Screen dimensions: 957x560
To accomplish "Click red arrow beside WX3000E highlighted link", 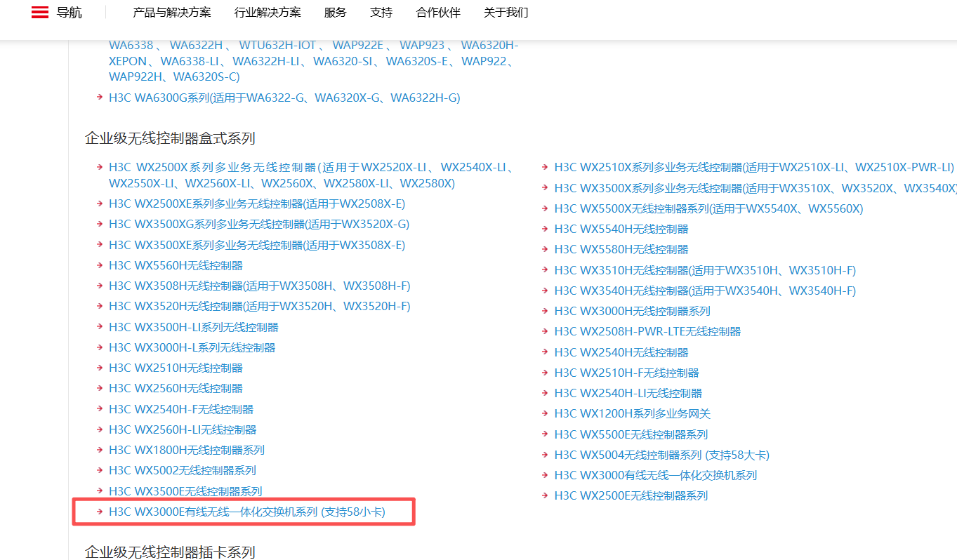I will (x=100, y=512).
